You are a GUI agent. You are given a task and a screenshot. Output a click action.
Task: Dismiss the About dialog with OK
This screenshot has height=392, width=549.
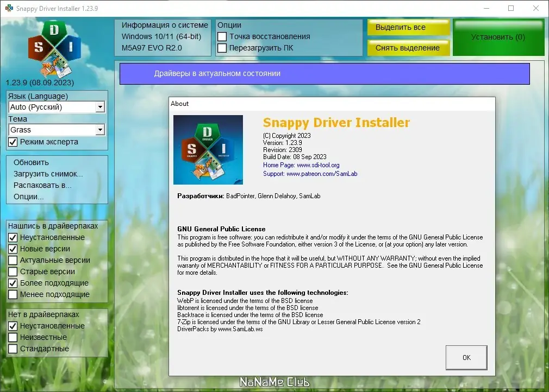[466, 357]
